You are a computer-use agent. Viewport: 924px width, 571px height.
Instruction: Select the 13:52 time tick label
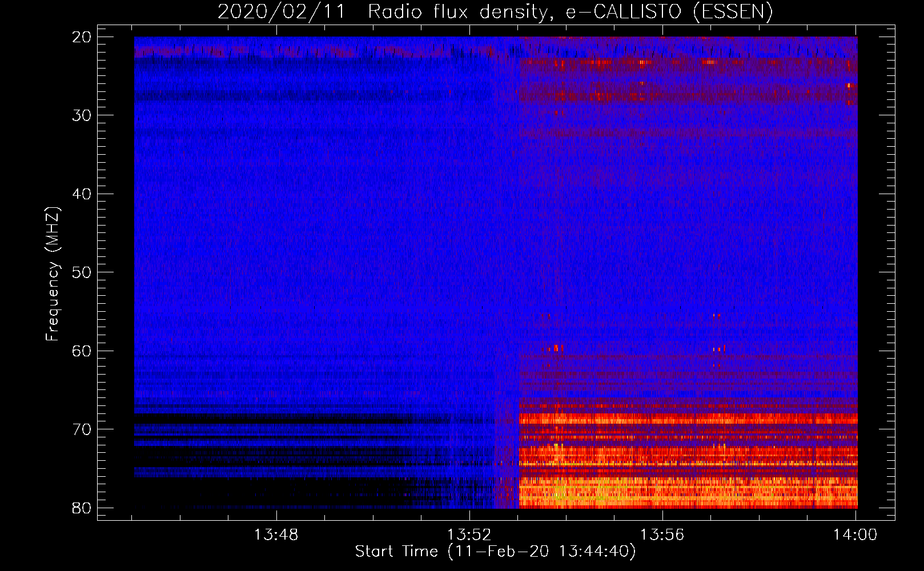(469, 535)
